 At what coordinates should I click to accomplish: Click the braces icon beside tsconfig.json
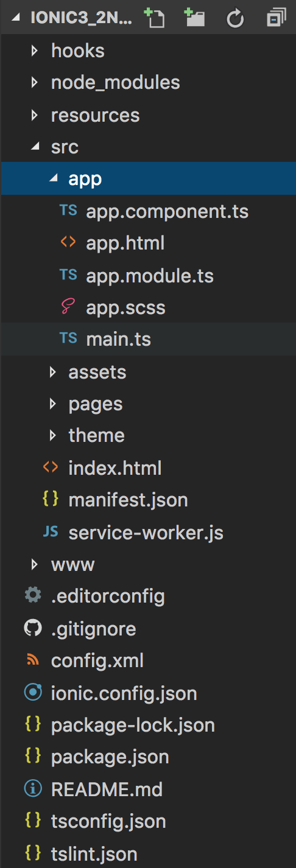point(33,821)
